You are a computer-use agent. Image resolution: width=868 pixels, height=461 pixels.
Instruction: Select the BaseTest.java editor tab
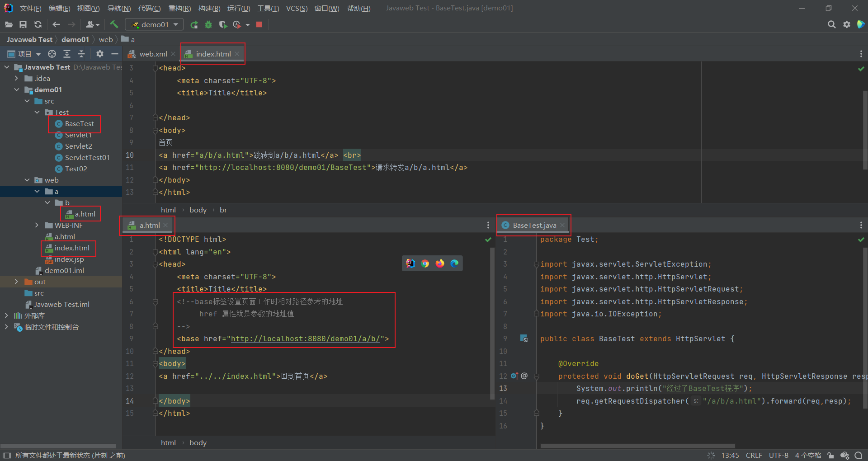[534, 225]
